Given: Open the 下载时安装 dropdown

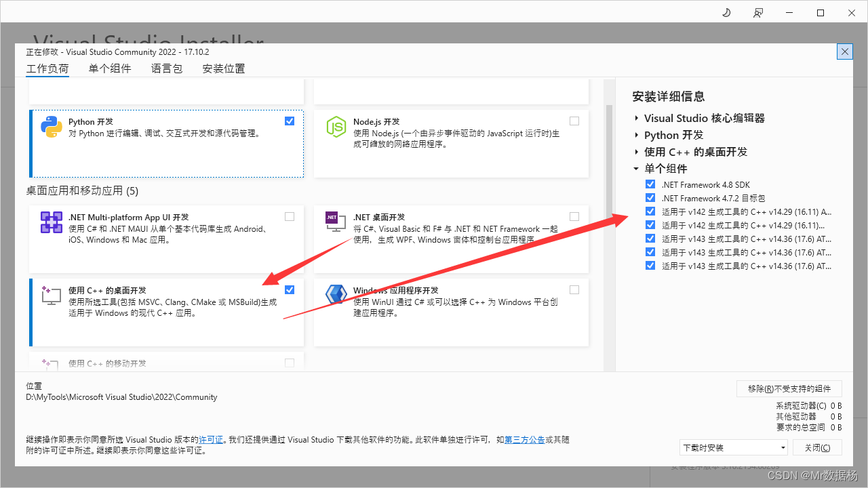Looking at the screenshot, I should click(734, 447).
